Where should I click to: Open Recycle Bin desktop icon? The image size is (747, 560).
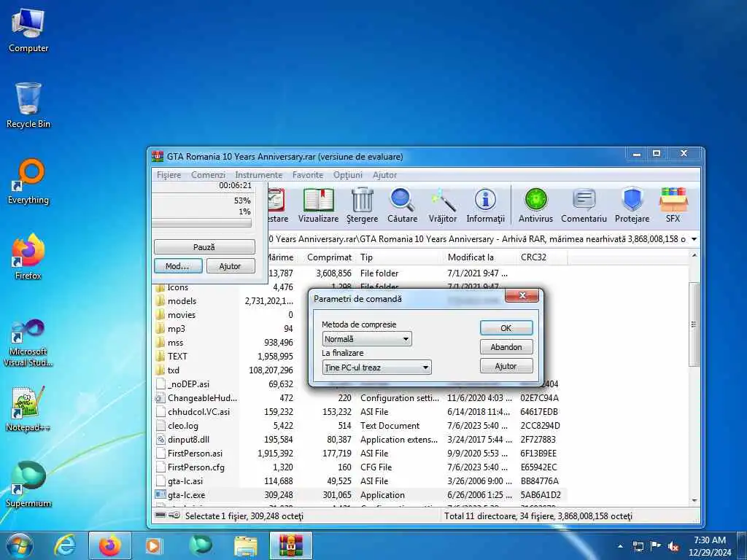pos(28,106)
